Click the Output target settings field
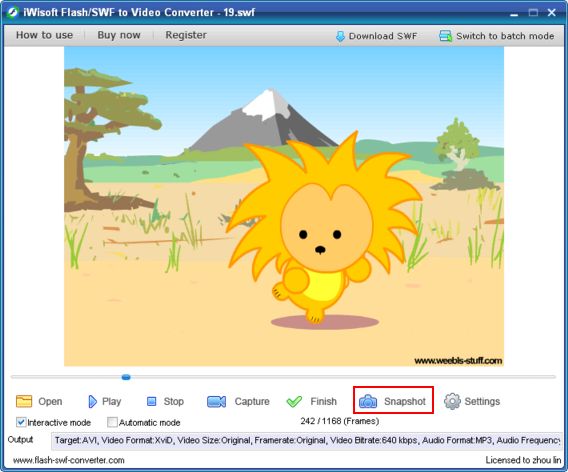The width and height of the screenshot is (568, 472). click(x=306, y=440)
